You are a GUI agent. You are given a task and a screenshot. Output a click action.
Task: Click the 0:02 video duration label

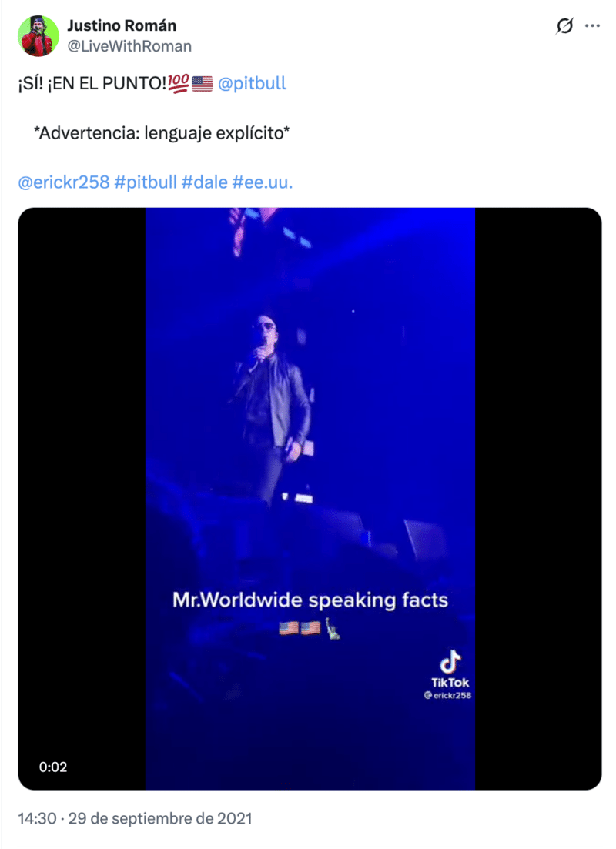(53, 767)
